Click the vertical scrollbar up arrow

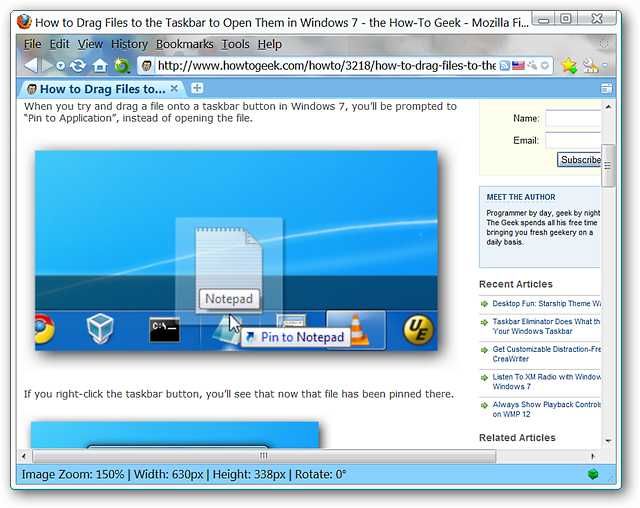coord(608,106)
